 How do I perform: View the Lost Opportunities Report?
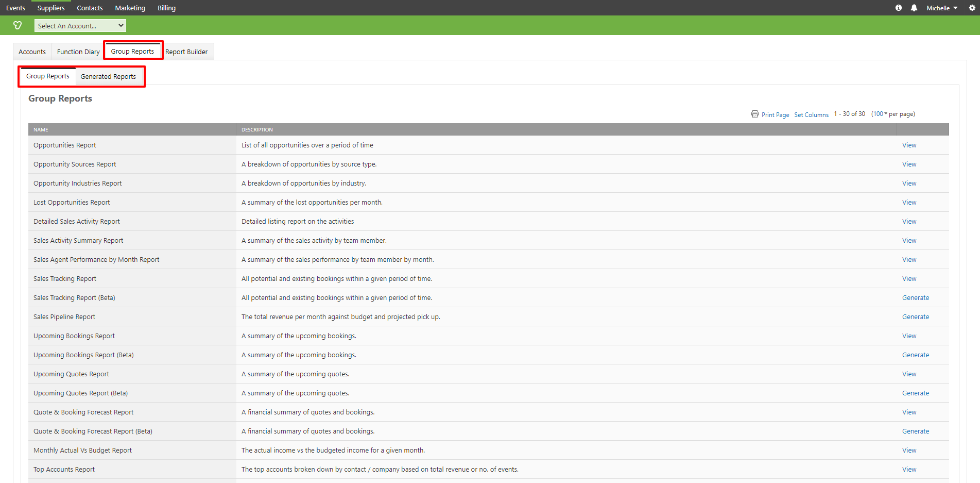click(x=909, y=203)
